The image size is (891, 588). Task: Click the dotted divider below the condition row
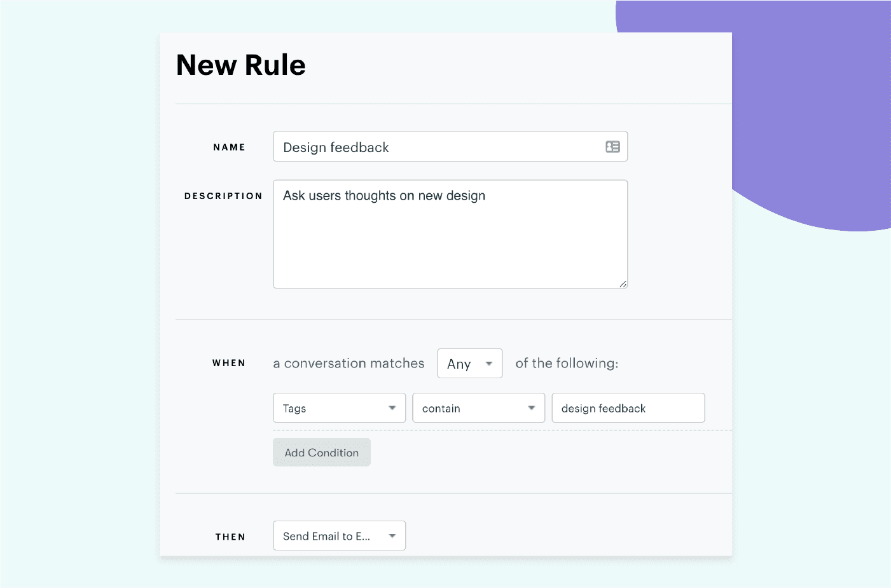pos(502,431)
